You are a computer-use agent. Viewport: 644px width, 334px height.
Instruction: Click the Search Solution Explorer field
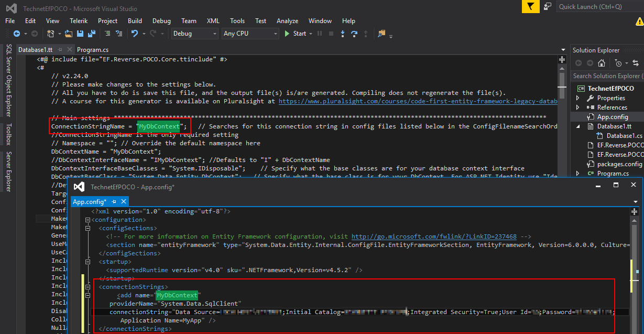click(607, 76)
